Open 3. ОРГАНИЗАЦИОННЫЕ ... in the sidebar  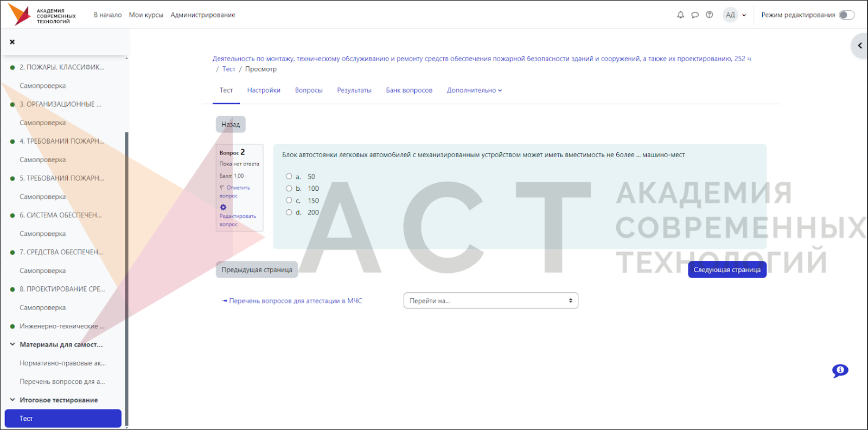(60, 104)
